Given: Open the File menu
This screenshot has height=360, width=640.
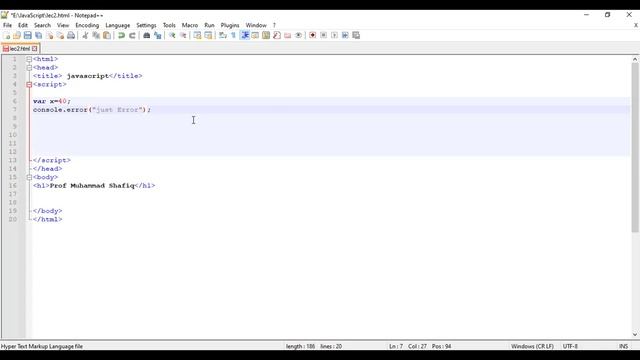Looking at the screenshot, I should tap(7, 25).
